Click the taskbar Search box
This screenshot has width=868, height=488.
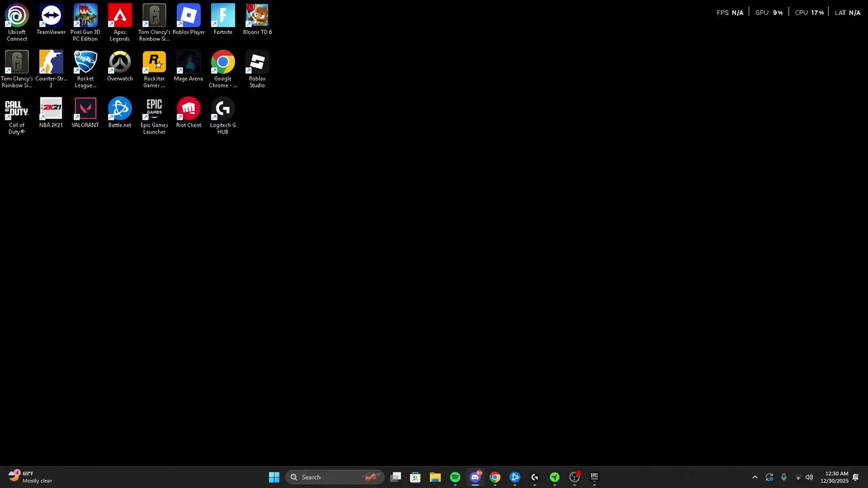point(335,477)
